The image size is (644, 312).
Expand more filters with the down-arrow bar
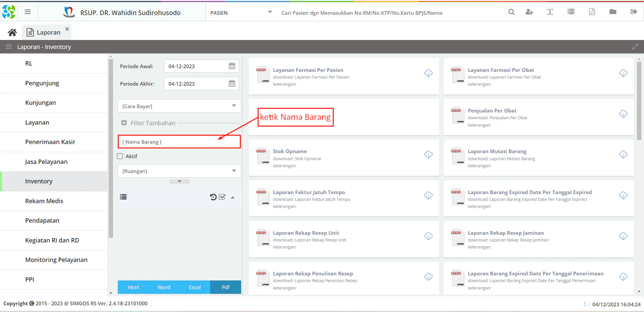(x=179, y=181)
